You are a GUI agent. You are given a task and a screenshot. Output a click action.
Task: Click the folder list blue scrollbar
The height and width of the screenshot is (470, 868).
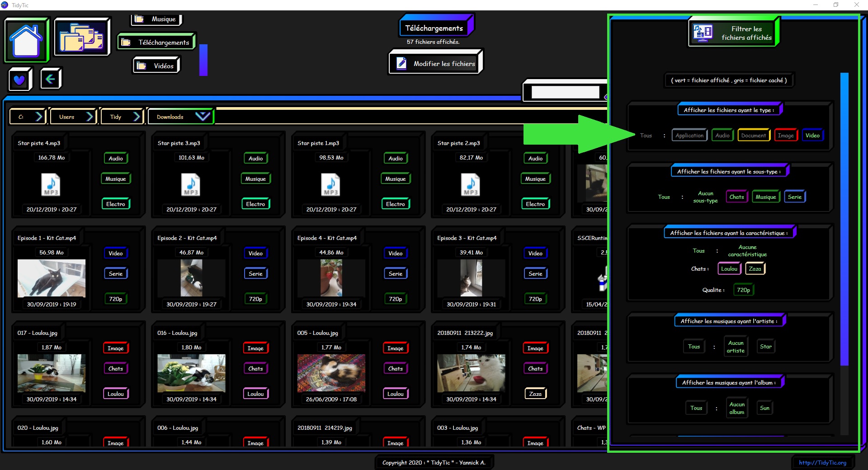203,60
